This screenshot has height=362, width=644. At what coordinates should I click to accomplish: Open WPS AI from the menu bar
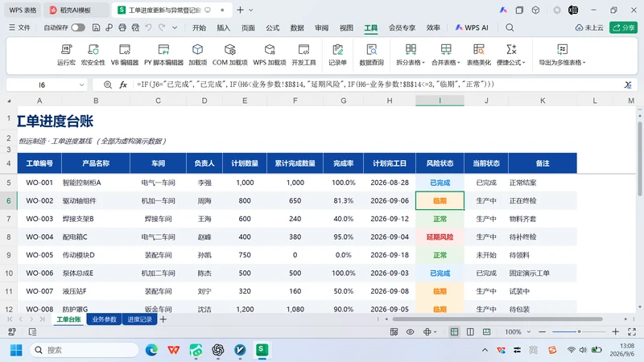(x=472, y=27)
